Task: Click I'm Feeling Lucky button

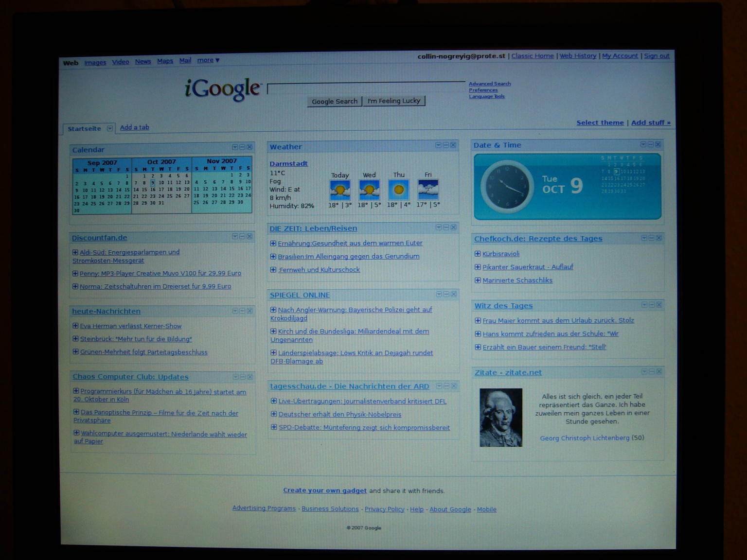Action: pyautogui.click(x=394, y=101)
